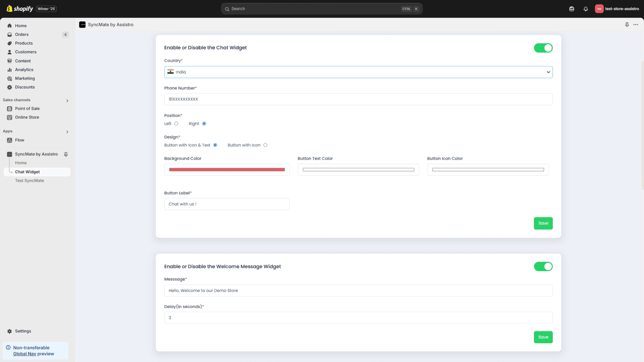This screenshot has width=644, height=362.
Task: Disable the Chat Widget toggle
Action: click(543, 48)
